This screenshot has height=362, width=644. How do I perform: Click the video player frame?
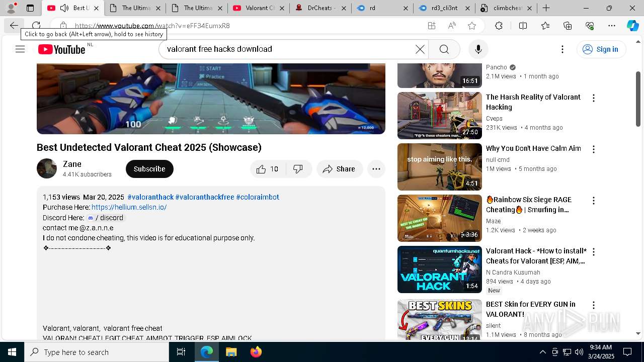click(211, 99)
